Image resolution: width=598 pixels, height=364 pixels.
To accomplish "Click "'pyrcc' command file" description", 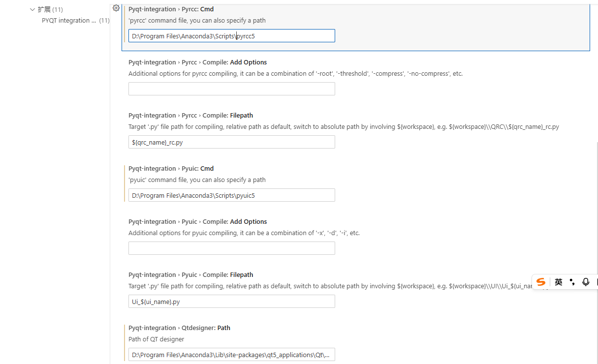I will coord(197,20).
